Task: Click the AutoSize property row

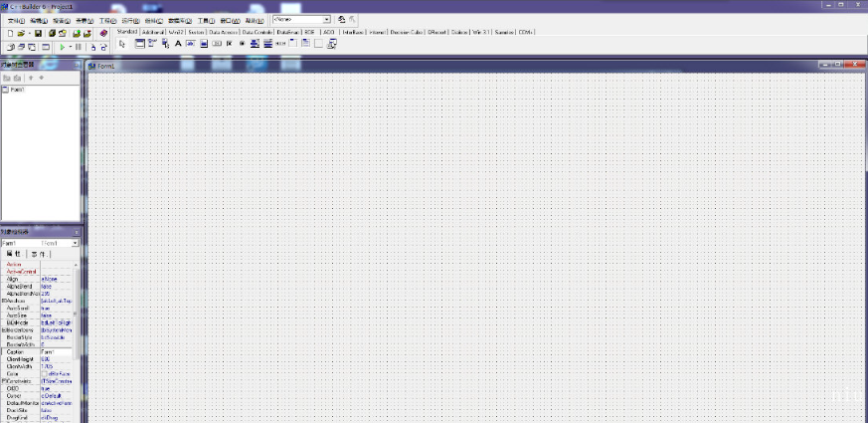Action: (37, 316)
